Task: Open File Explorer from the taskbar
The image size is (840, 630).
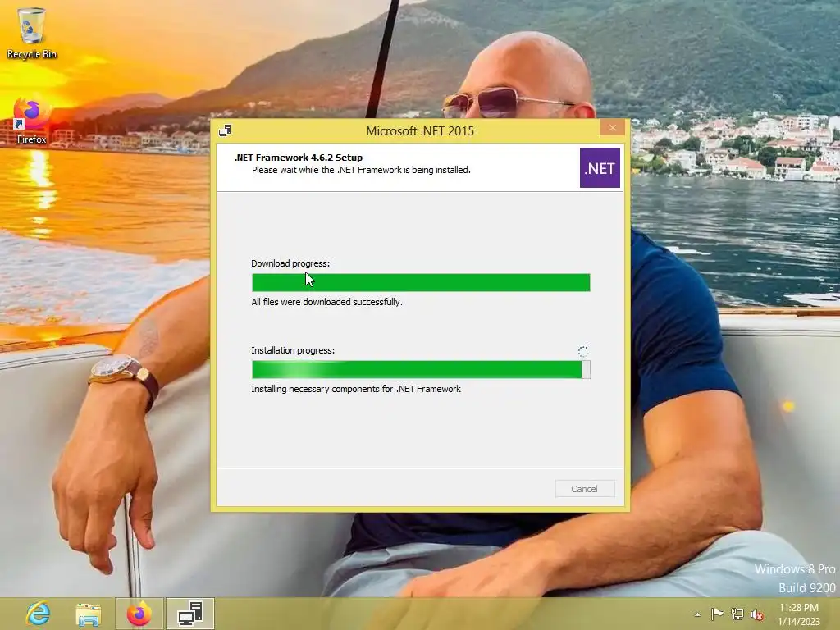Action: (89, 614)
